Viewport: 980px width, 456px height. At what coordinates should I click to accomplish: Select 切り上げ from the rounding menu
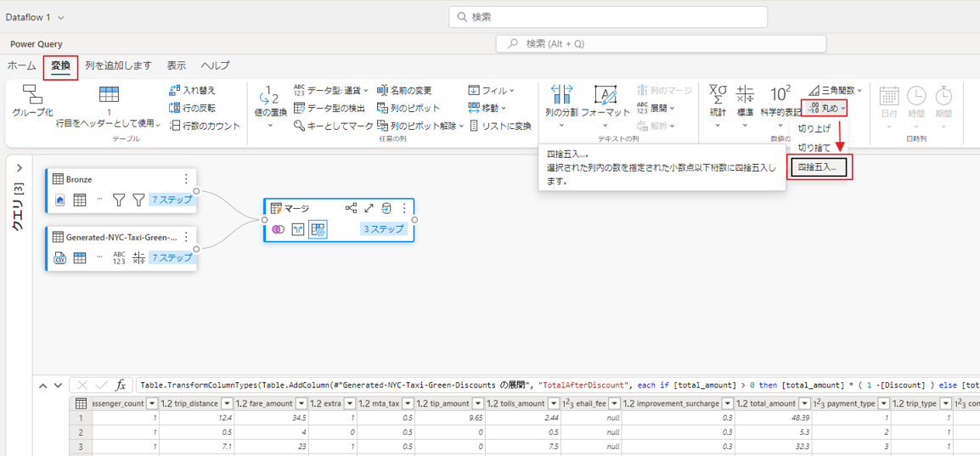pyautogui.click(x=814, y=129)
